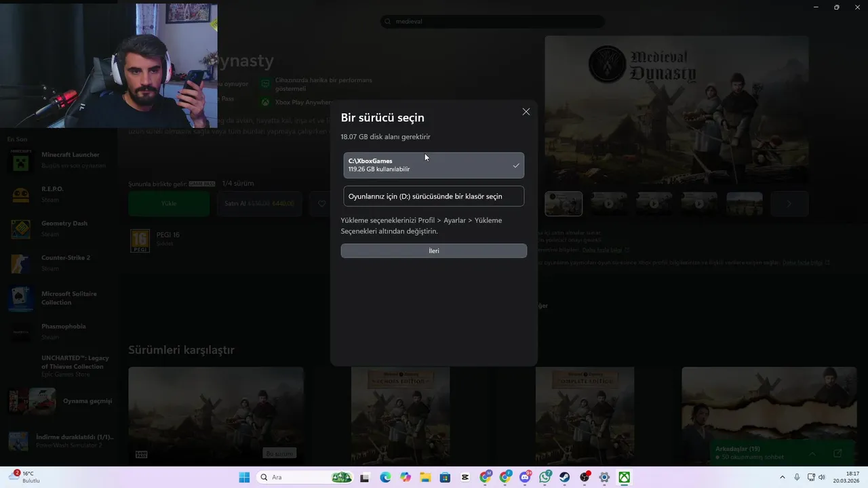Expand the Arkadaşlar (19) chat panel

[812, 453]
